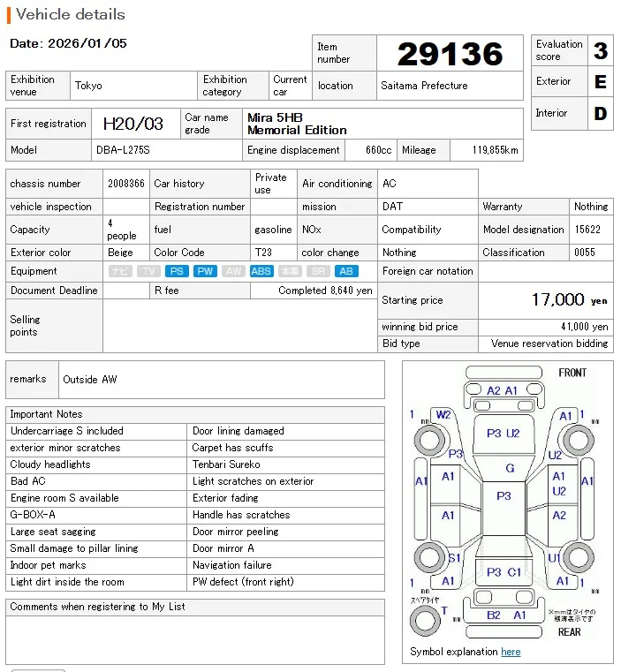Click the front-right wheel in the diagram

pyautogui.click(x=578, y=440)
